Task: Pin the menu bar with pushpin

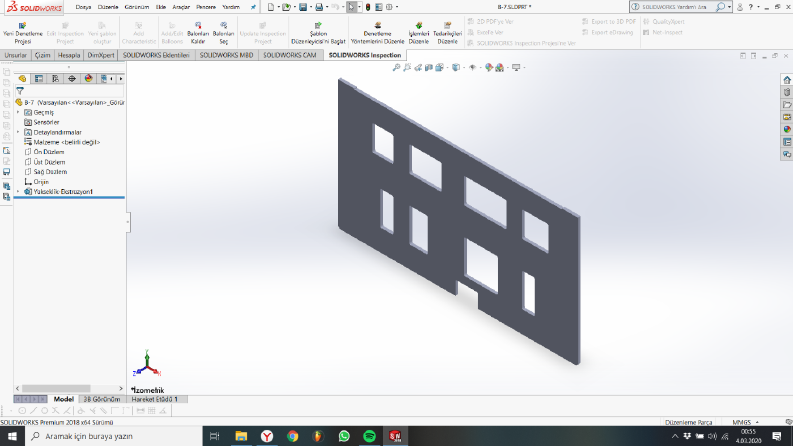Action: pyautogui.click(x=253, y=7)
